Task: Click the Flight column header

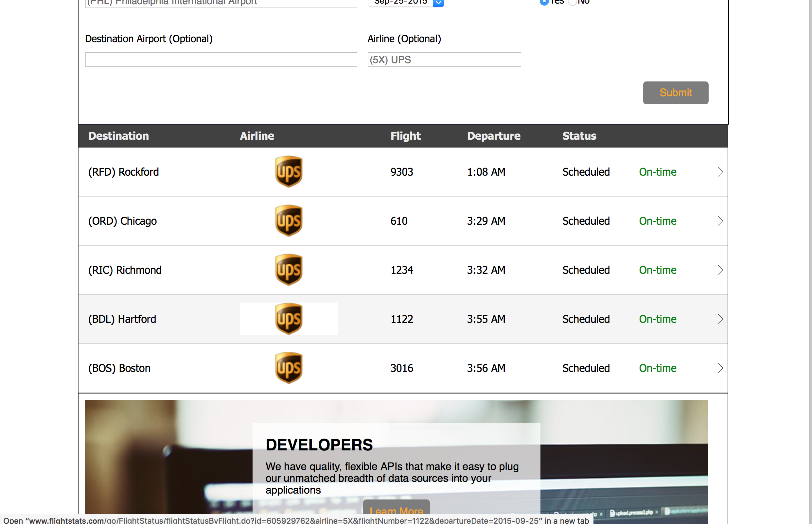Action: coord(405,136)
